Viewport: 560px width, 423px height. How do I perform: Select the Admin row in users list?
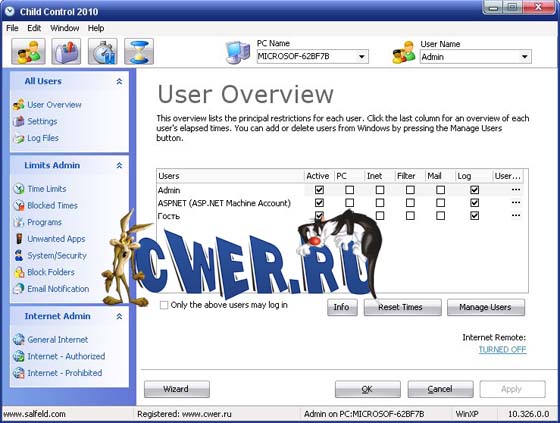[340, 190]
